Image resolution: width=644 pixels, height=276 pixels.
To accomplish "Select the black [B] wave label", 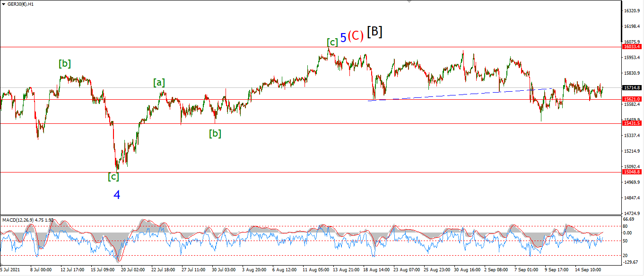I will coord(375,32).
